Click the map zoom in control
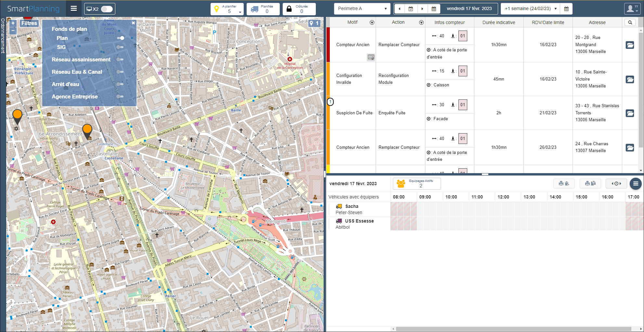 point(13,23)
